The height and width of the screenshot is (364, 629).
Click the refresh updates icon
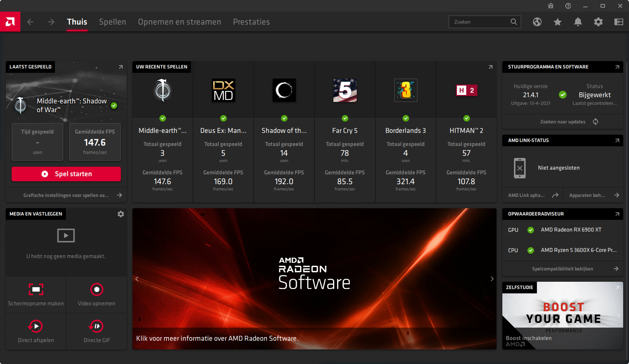(x=596, y=122)
